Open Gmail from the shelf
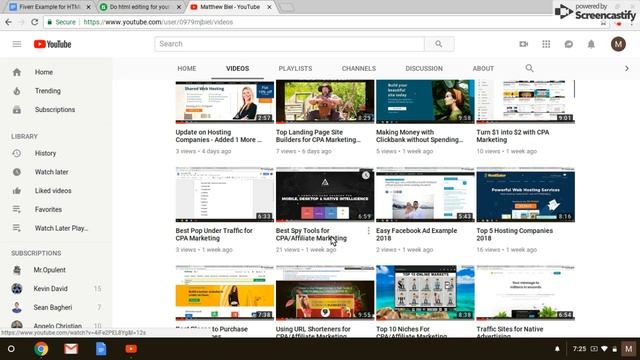 71,349
